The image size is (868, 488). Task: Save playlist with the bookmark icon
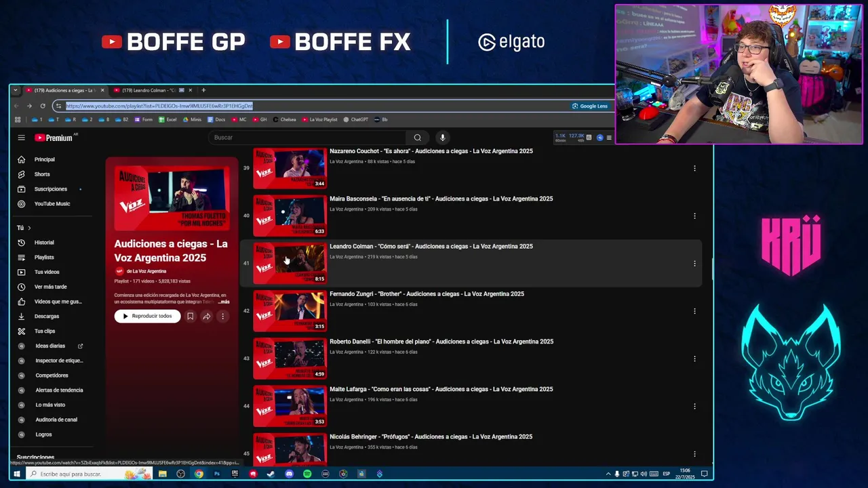[191, 316]
